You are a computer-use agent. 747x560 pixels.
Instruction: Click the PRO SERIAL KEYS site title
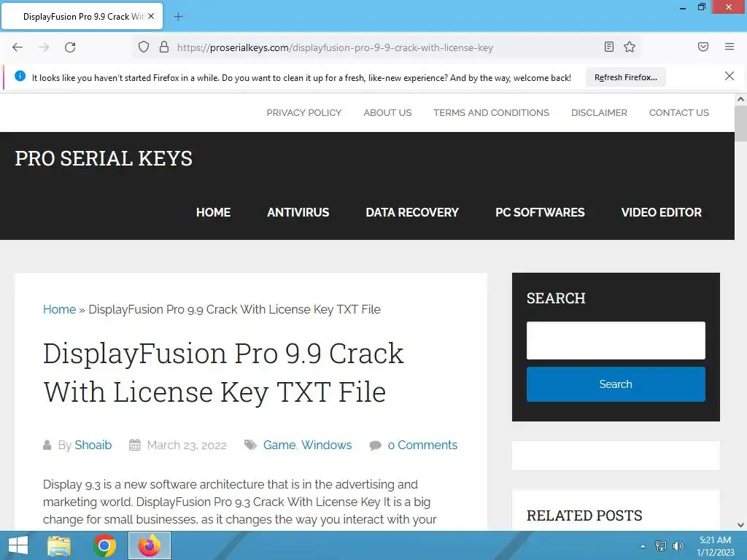coord(104,158)
